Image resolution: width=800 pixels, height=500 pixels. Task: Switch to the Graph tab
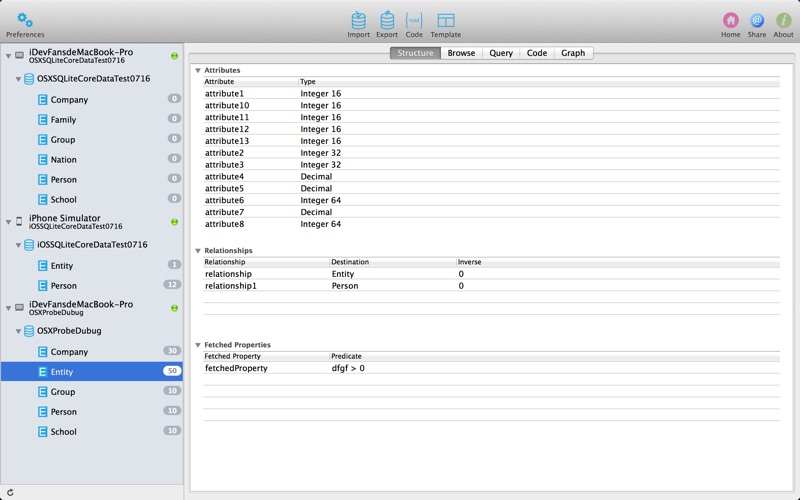573,53
